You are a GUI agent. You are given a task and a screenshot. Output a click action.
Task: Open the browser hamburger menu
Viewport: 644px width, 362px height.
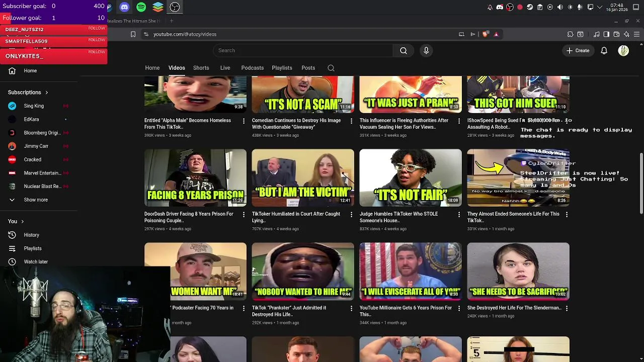pyautogui.click(x=636, y=34)
